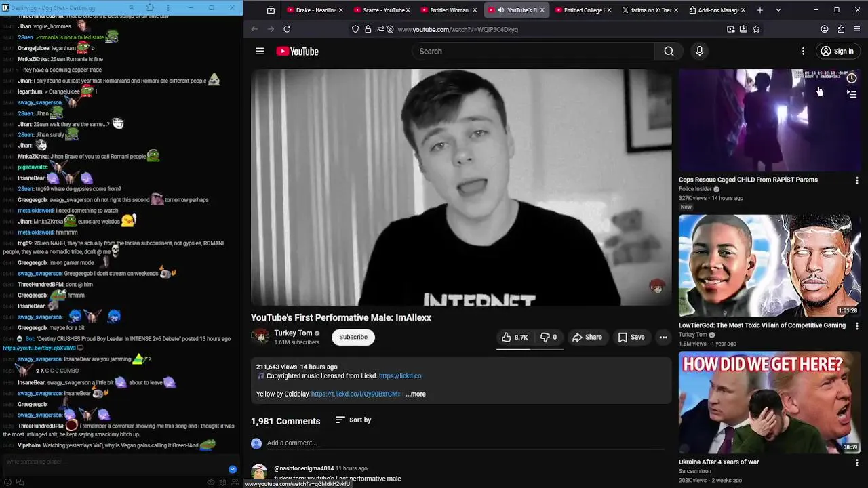The width and height of the screenshot is (868, 488).
Task: Open more actions next to Save
Action: click(663, 337)
